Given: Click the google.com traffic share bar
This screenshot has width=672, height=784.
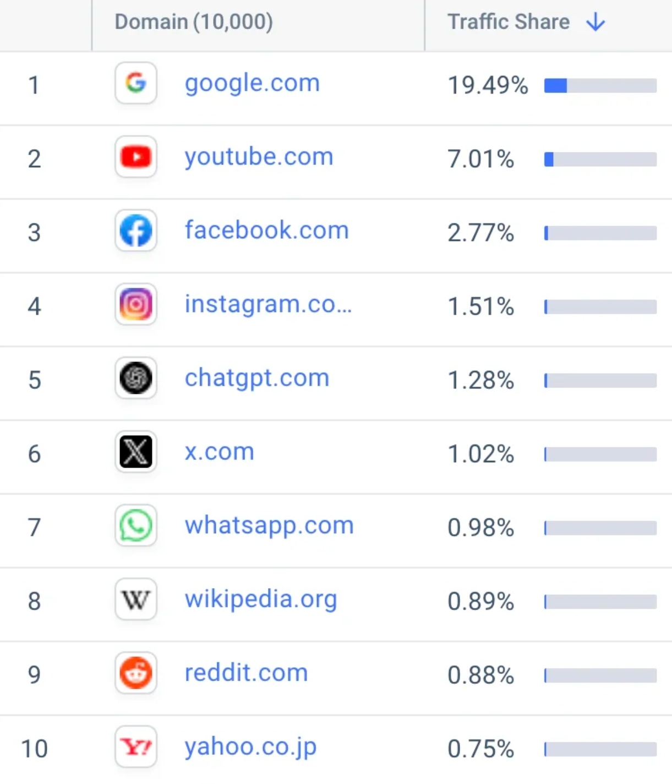Looking at the screenshot, I should [x=600, y=86].
